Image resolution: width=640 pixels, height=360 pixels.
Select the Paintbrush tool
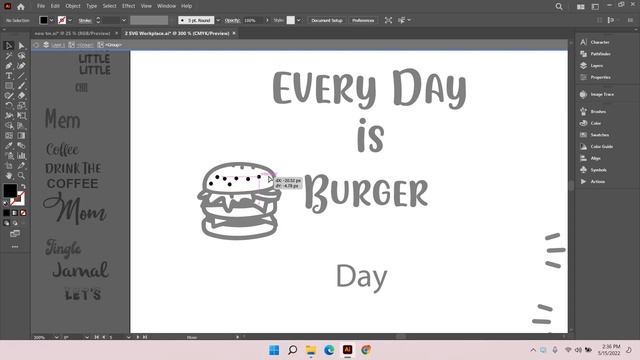pyautogui.click(x=21, y=86)
